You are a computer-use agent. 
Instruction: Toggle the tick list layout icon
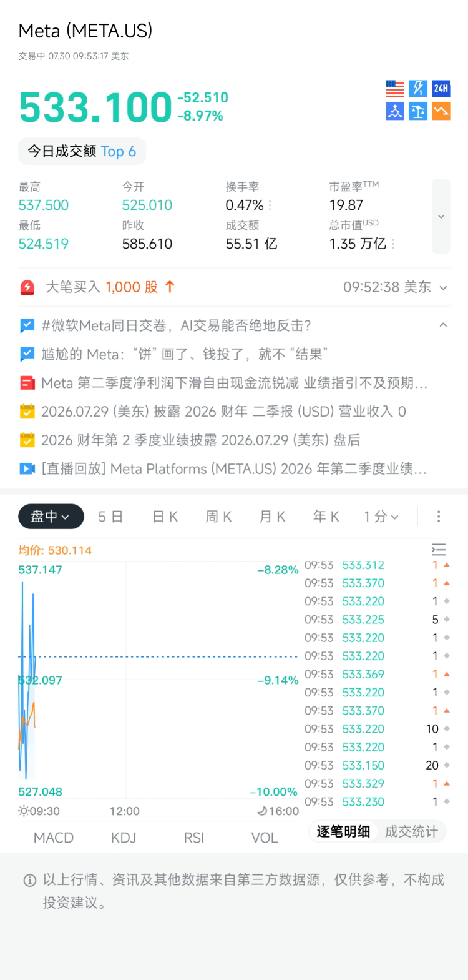(x=439, y=550)
